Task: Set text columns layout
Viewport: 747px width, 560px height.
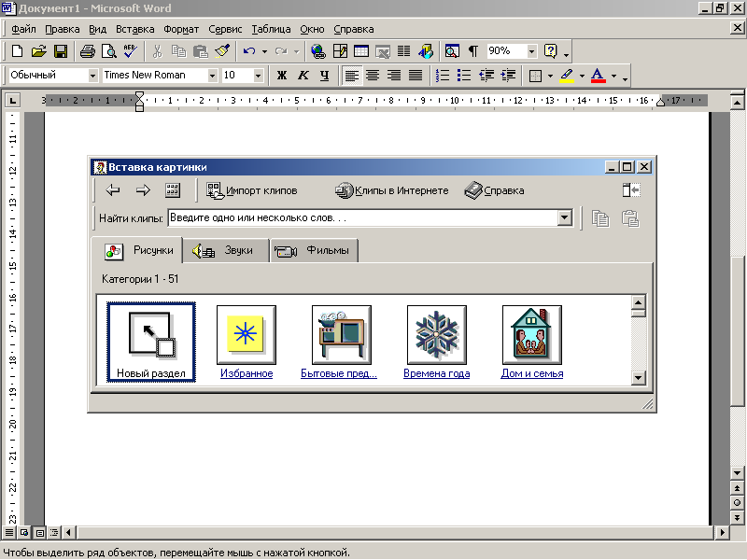Action: (x=404, y=51)
